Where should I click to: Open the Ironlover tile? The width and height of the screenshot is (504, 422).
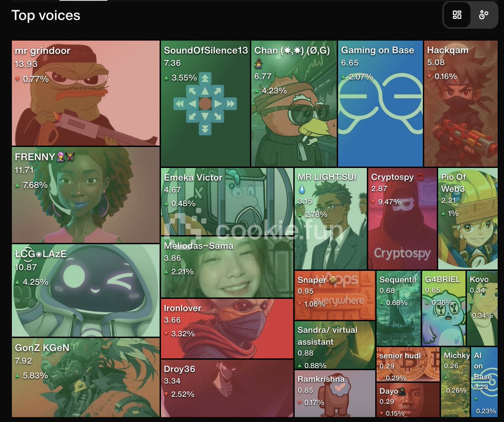point(227,328)
